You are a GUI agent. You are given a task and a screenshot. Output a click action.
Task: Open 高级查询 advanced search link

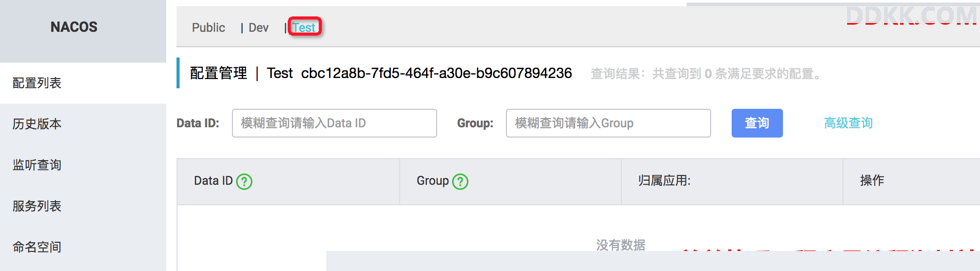[x=849, y=123]
